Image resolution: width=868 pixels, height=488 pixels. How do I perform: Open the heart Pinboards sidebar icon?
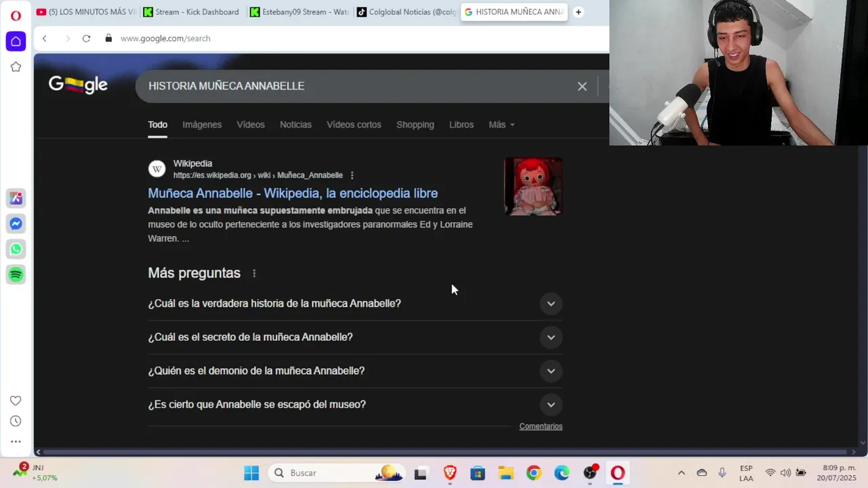[x=16, y=401]
